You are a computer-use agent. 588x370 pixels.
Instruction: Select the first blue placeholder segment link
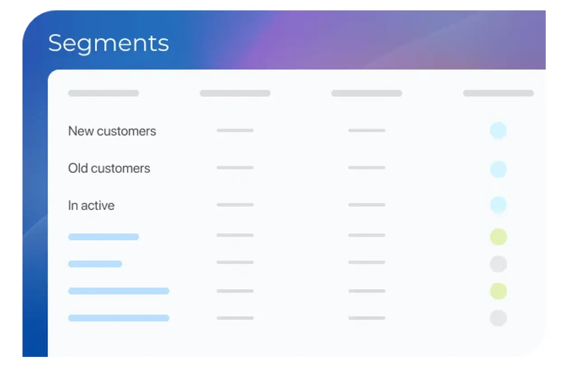coord(103,237)
